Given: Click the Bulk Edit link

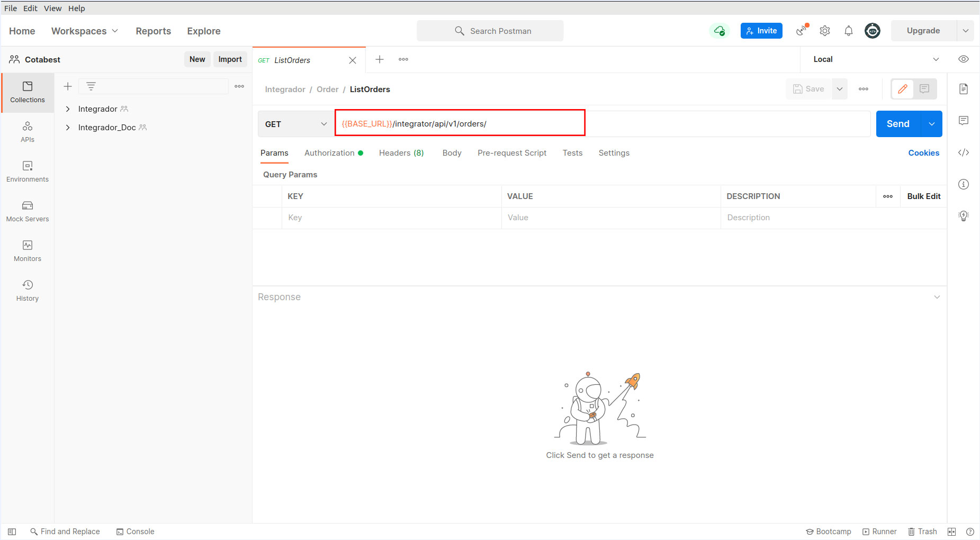Looking at the screenshot, I should click(923, 196).
